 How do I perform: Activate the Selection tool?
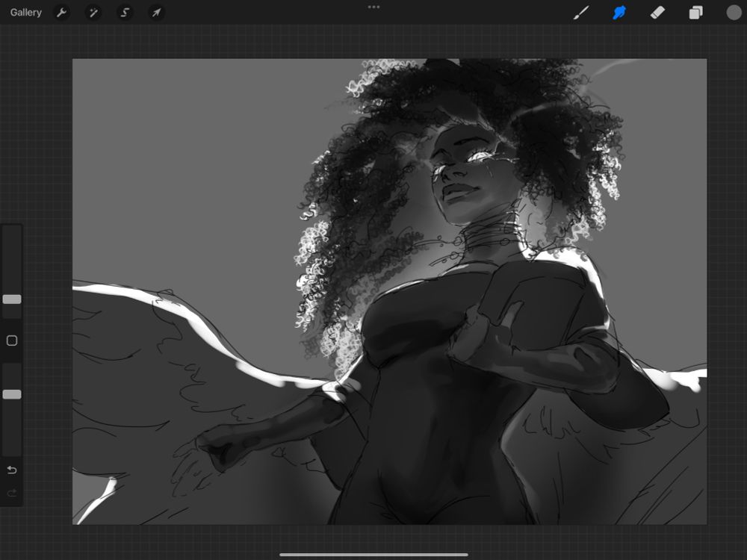[x=125, y=13]
